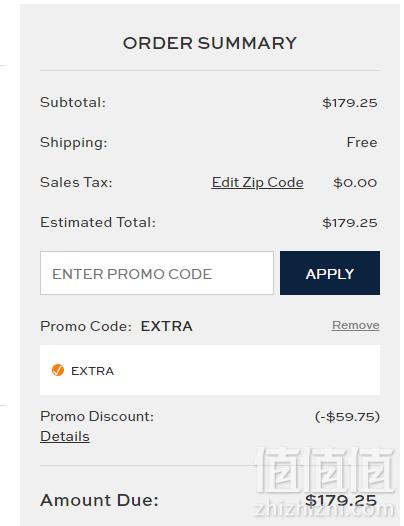
Task: Click the Promo Discount label
Action: (x=97, y=416)
